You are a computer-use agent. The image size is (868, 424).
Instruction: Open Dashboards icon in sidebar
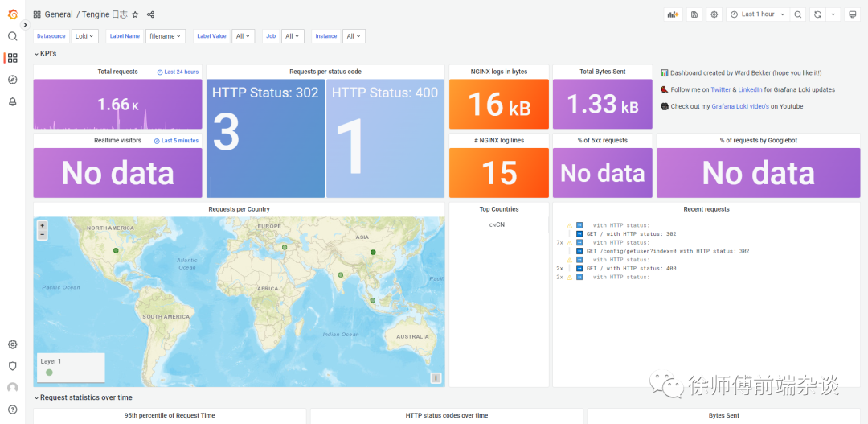pos(13,58)
